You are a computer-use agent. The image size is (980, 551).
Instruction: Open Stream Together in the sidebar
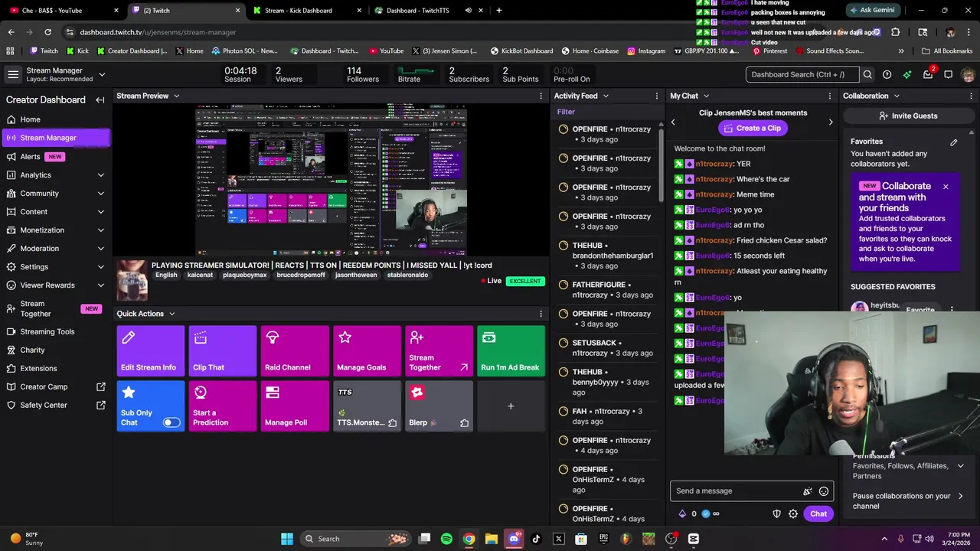pos(55,308)
